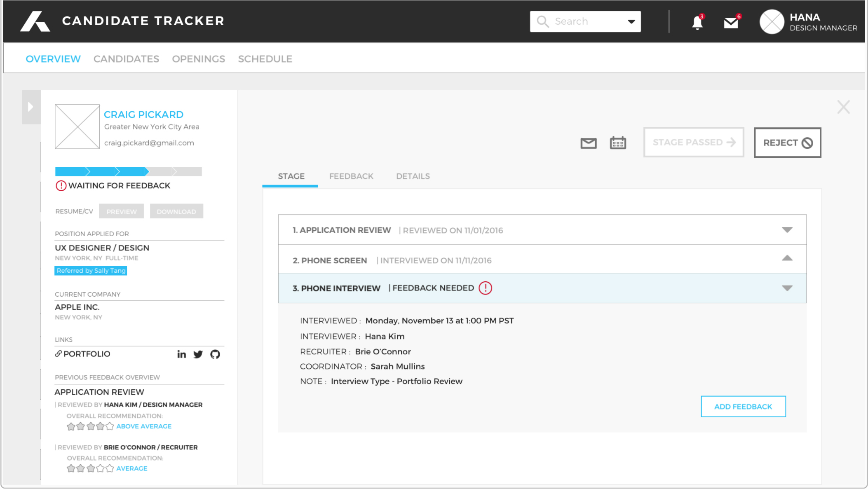Click the Reject button

point(787,143)
